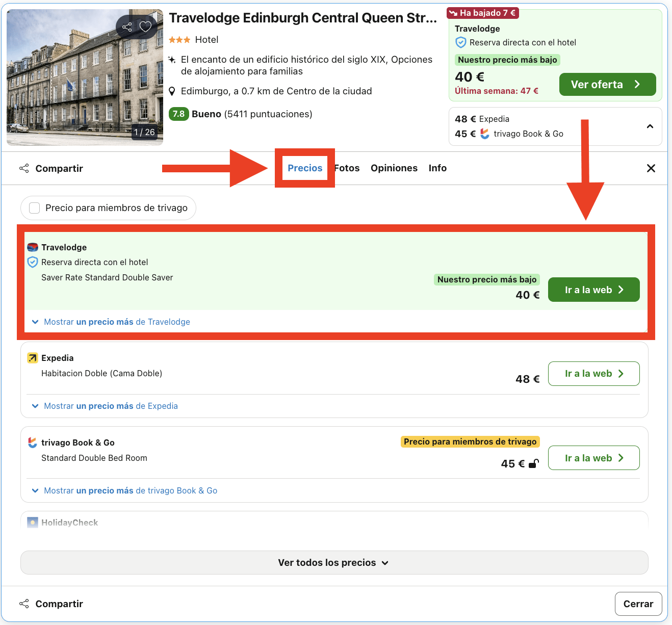Click the share icon in the bottom bar
672x625 pixels.
[24, 604]
